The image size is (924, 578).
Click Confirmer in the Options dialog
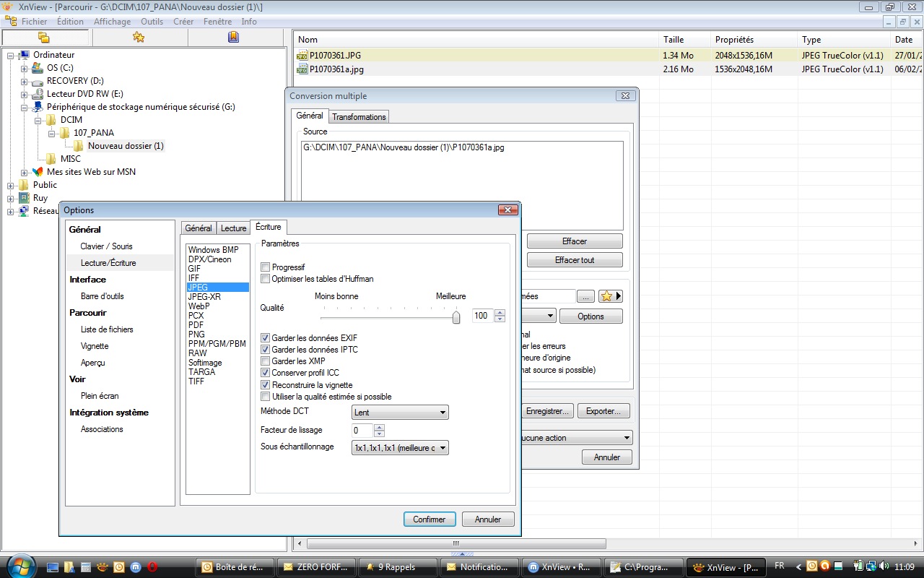pos(430,519)
